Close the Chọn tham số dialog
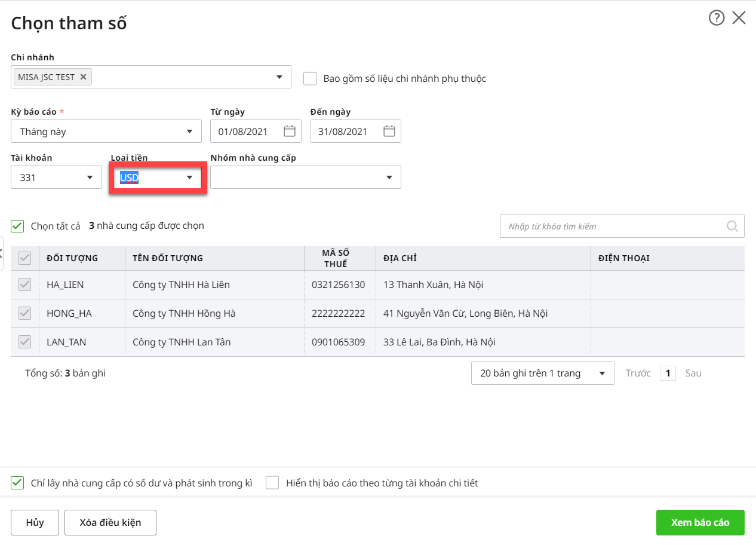 [739, 18]
